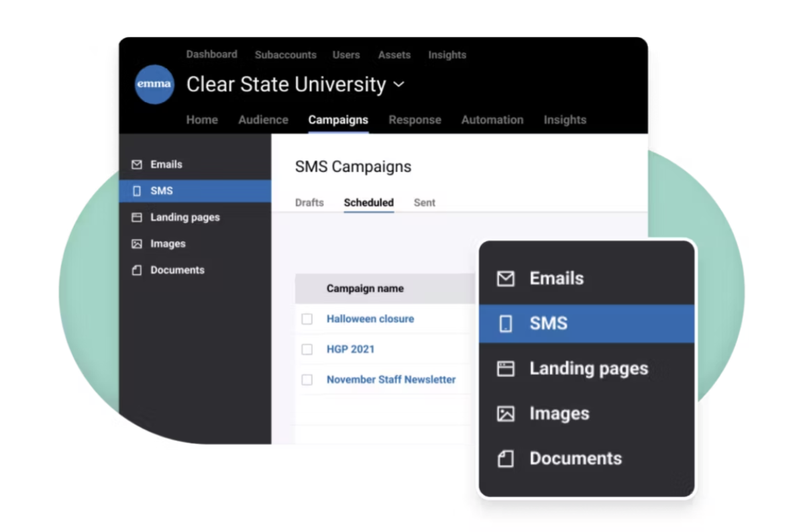
Task: Click the SMS Campaigns page heading
Action: (354, 167)
